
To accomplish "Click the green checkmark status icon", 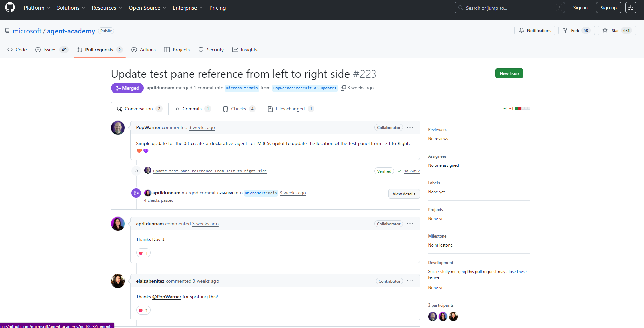I will (x=399, y=171).
